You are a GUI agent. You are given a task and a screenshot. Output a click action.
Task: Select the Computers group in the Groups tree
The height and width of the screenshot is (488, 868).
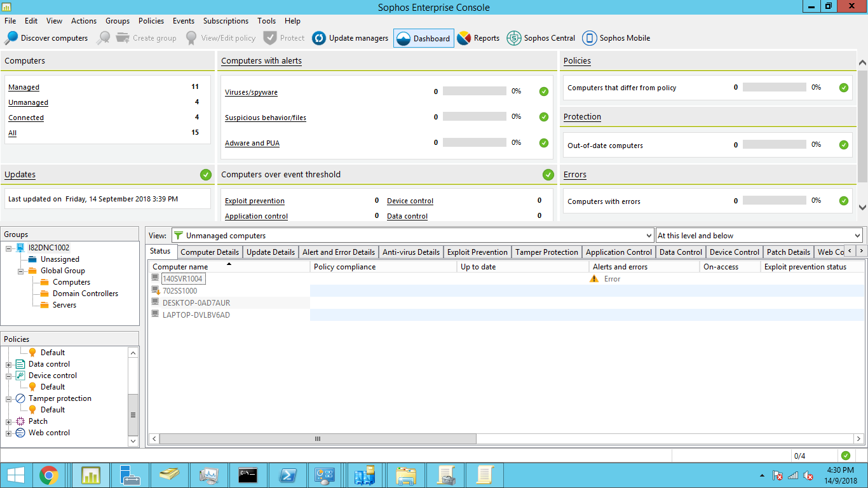pos(71,282)
